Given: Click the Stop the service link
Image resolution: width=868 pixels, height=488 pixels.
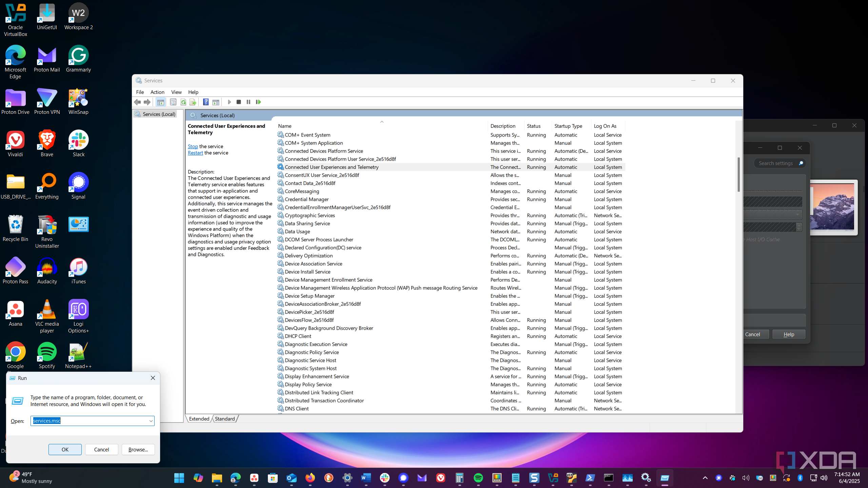Looking at the screenshot, I should pyautogui.click(x=193, y=146).
